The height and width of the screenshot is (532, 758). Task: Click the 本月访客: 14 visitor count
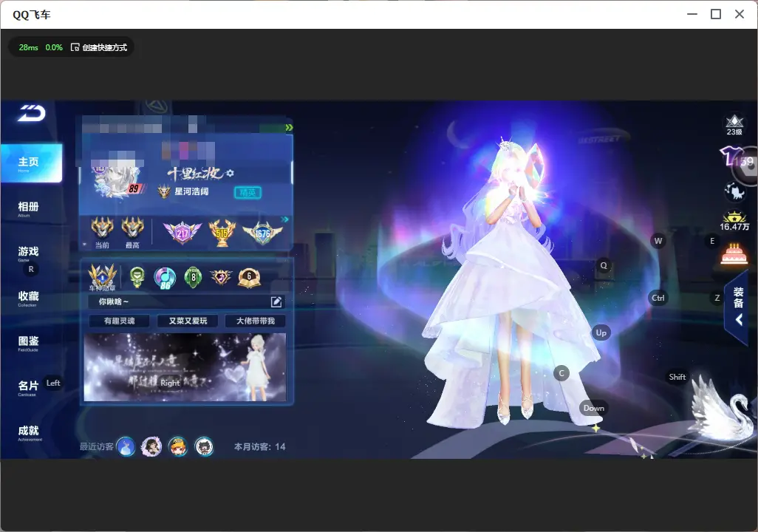coord(259,447)
